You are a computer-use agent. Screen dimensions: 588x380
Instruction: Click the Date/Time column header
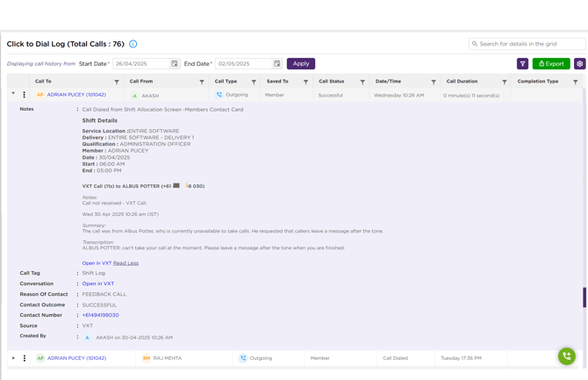point(388,82)
